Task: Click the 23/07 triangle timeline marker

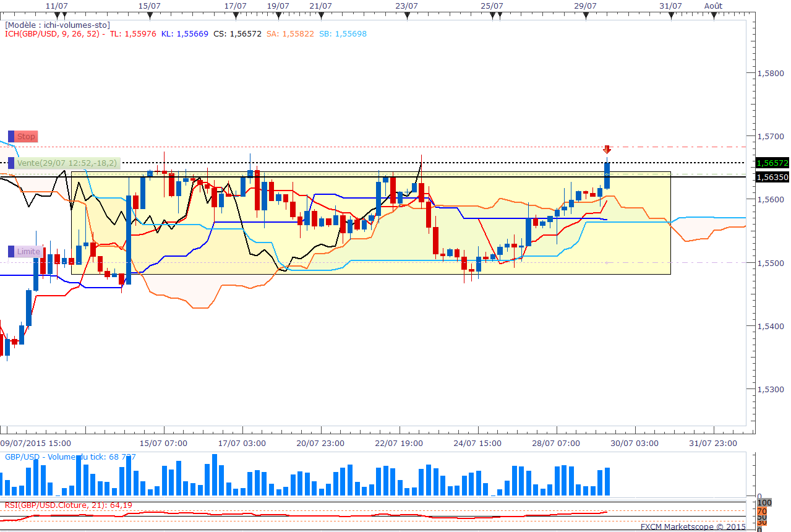Action: pyautogui.click(x=407, y=16)
